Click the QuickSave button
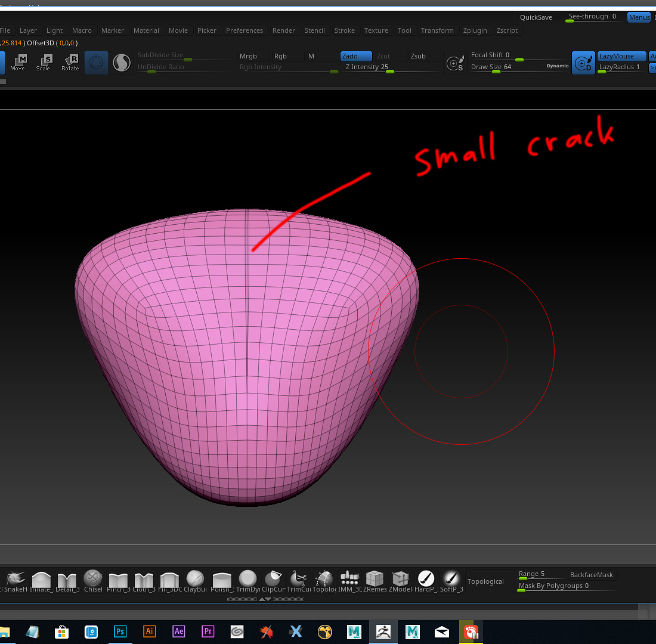Image resolution: width=656 pixels, height=644 pixels. tap(536, 17)
